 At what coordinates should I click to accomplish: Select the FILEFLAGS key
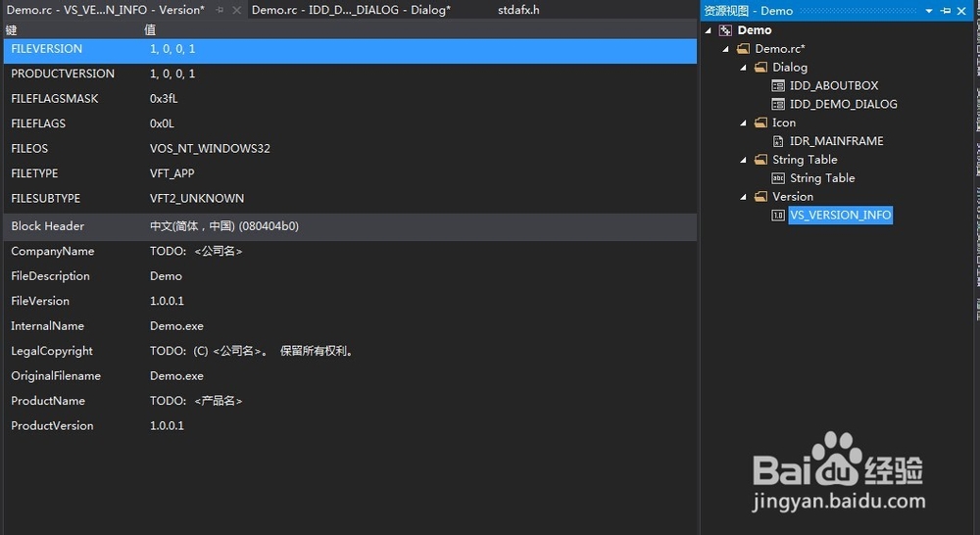coord(38,123)
